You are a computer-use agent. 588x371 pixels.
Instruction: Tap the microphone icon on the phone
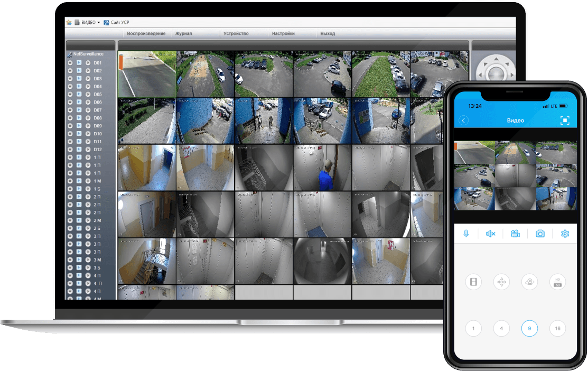click(x=466, y=234)
